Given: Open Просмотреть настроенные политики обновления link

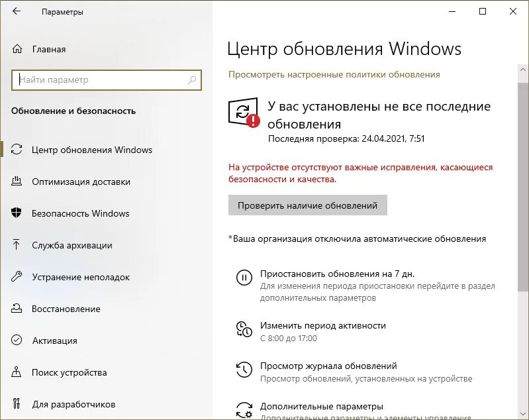Looking at the screenshot, I should point(334,74).
